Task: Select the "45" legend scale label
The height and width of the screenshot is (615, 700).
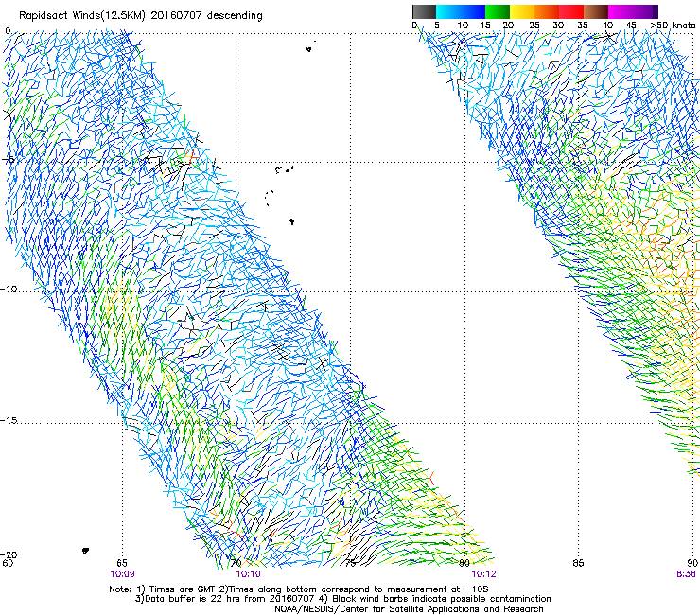Action: 631,26
